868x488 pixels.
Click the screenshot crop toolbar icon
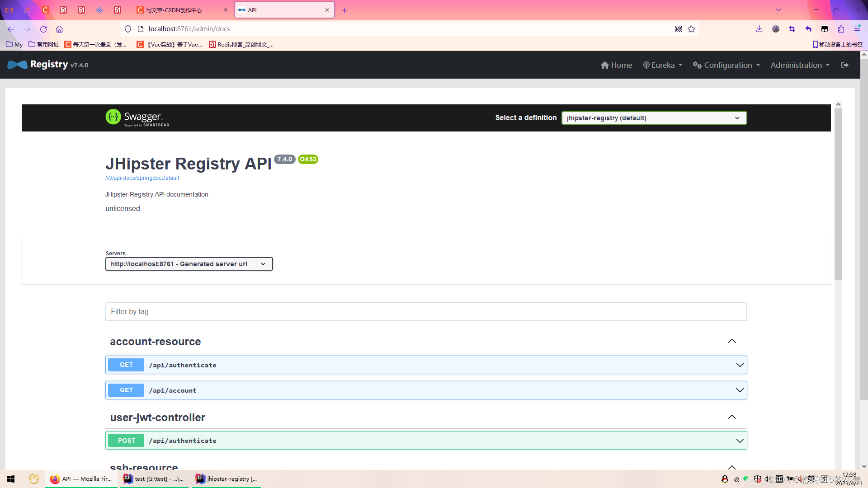792,29
